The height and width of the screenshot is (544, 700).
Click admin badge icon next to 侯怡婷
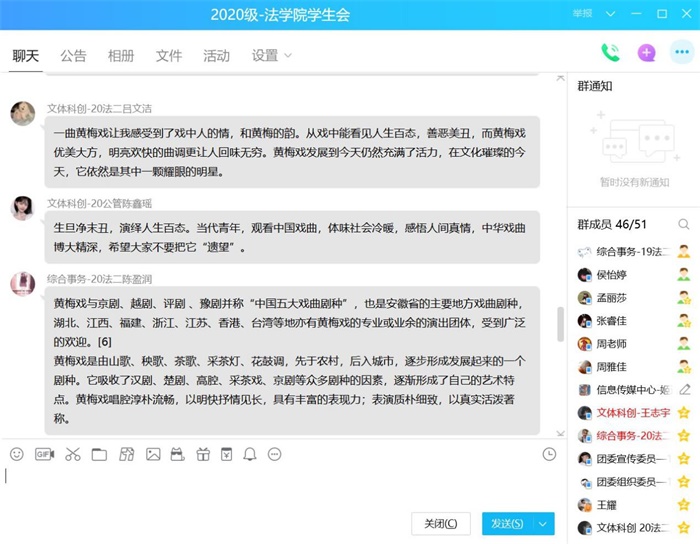coord(683,274)
